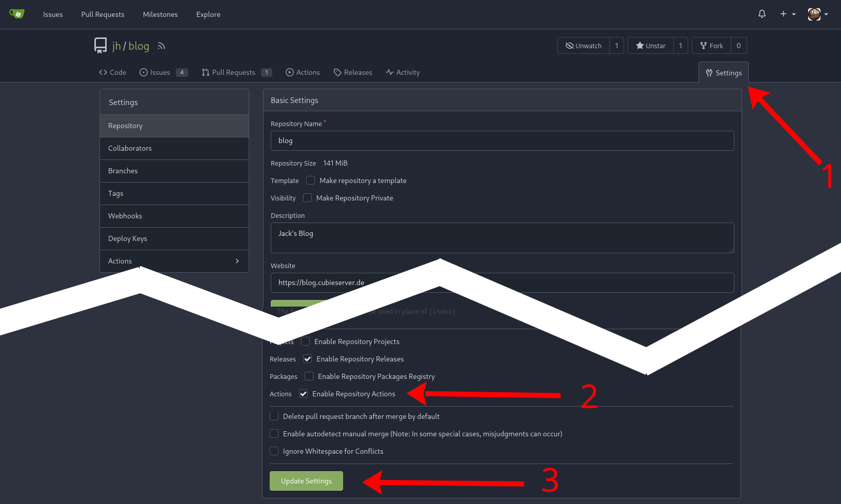Switch to the repository Settings tab
841x504 pixels.
tap(724, 73)
